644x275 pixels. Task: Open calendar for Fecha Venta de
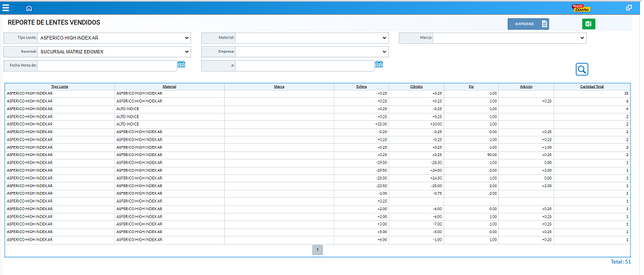182,64
